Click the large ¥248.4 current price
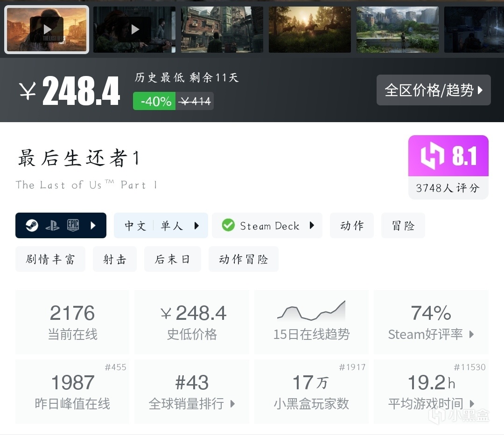This screenshot has height=435, width=504. [x=70, y=91]
